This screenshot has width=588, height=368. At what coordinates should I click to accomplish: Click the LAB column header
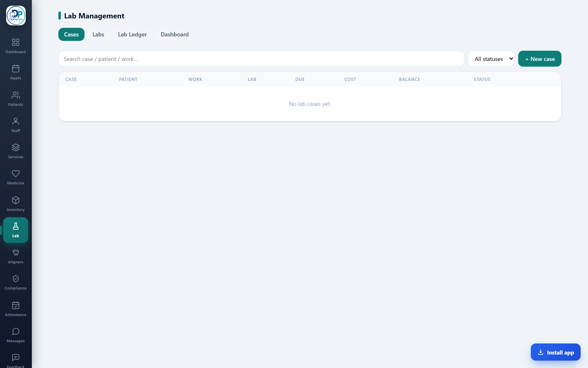252,79
